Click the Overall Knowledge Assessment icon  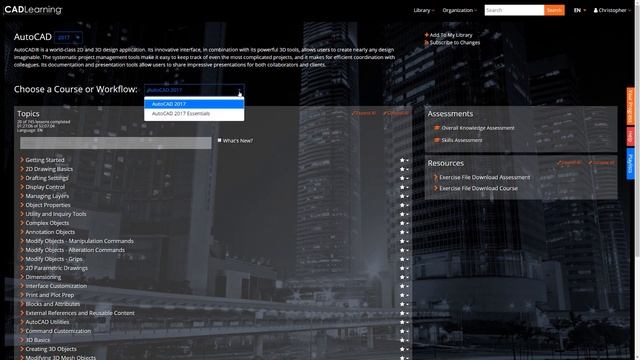(x=437, y=128)
